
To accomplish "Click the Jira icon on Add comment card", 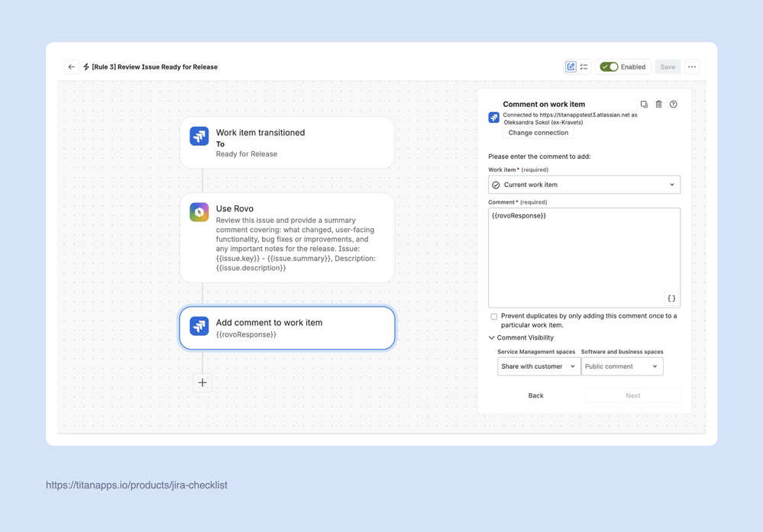I will coord(199,326).
